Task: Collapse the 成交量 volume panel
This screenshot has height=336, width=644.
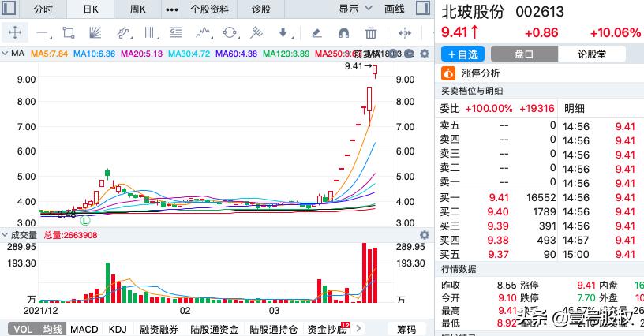Action: [5, 235]
